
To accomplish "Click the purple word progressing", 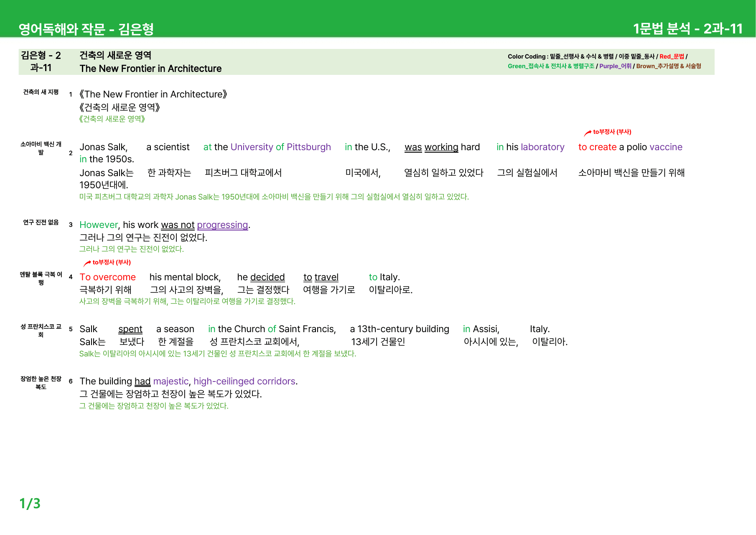I will (x=222, y=225).
